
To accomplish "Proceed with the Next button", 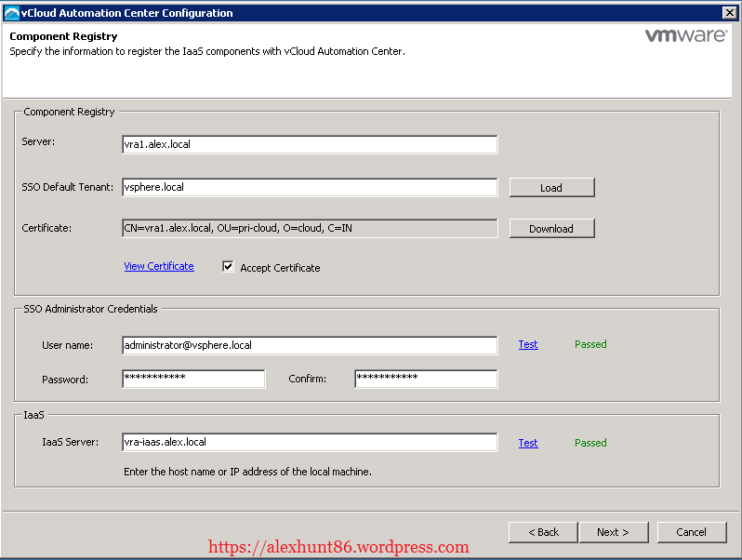I will [613, 532].
